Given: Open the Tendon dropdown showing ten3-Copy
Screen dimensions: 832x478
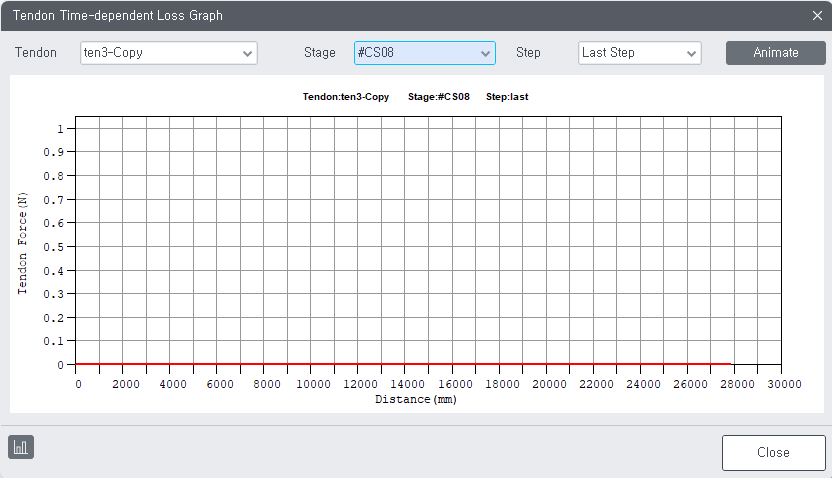Looking at the screenshot, I should click(x=169, y=53).
